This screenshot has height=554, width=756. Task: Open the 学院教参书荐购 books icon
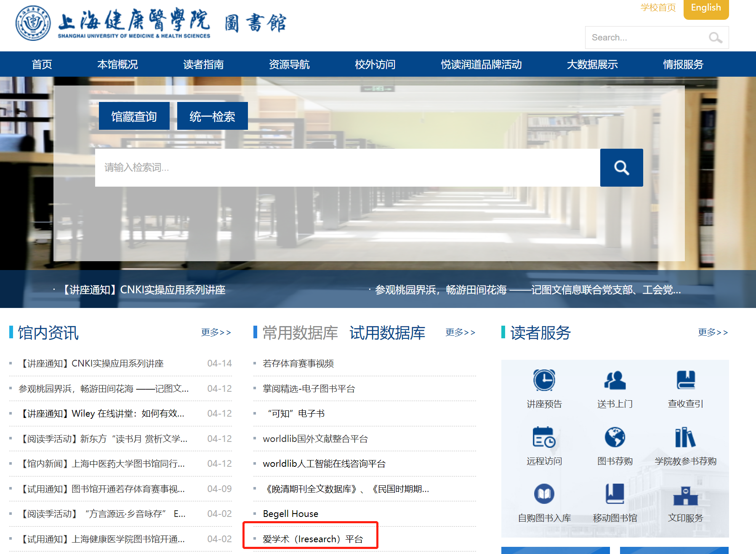pos(685,437)
